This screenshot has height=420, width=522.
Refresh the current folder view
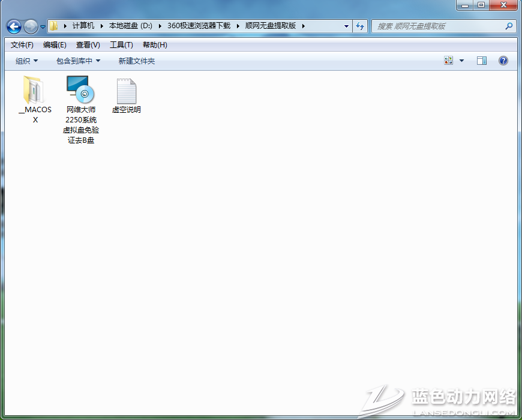pos(360,26)
